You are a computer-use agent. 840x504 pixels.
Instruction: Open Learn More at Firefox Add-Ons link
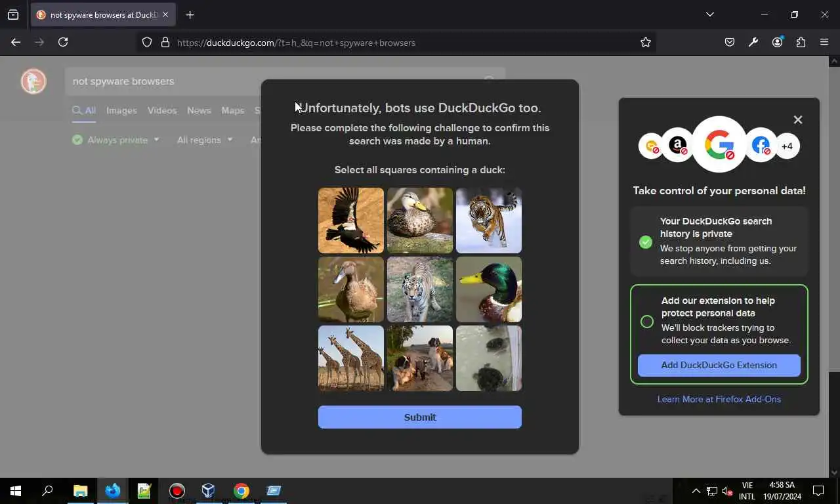click(x=719, y=399)
